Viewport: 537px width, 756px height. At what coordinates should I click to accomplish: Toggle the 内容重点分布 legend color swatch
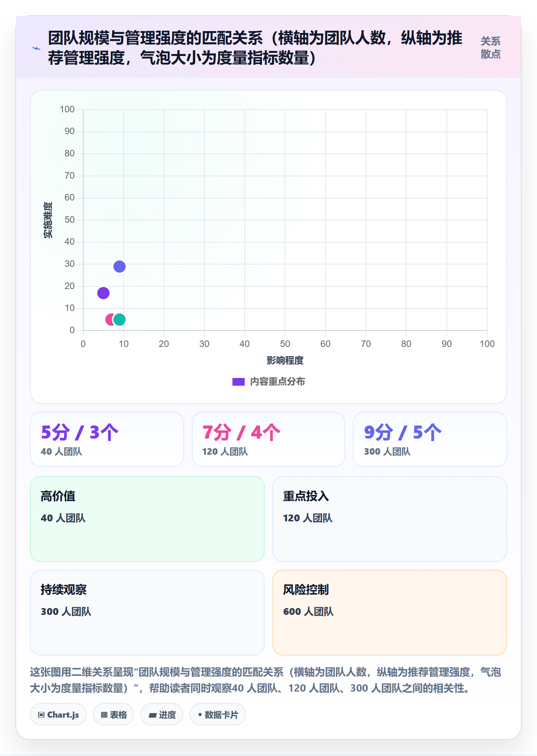pos(238,382)
